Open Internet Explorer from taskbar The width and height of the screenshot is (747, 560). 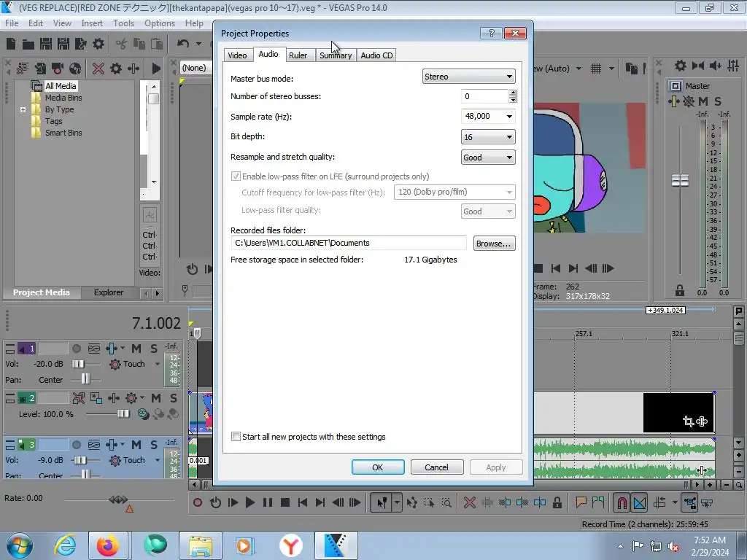click(x=65, y=545)
